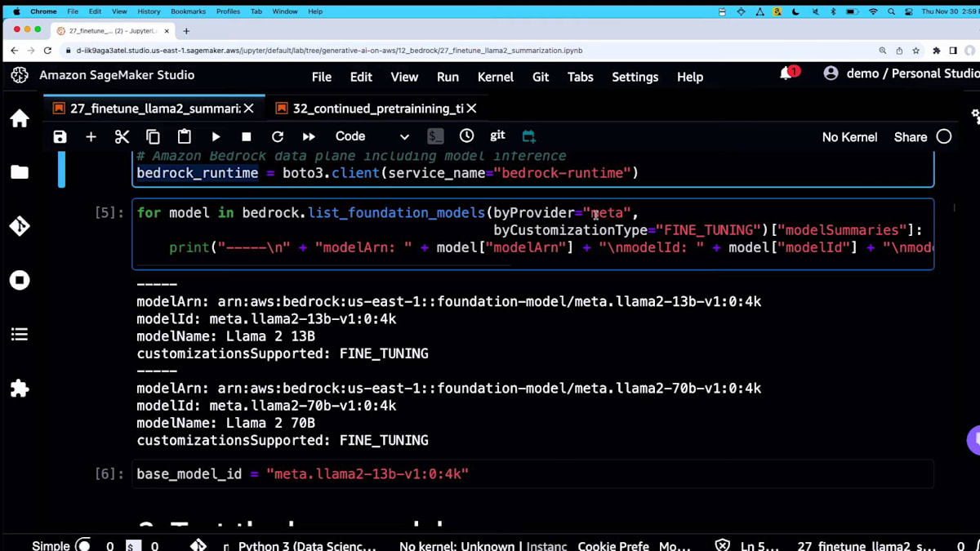
Task: Open Chrome Bookmarks menu in macOS menu bar
Action: (188, 11)
